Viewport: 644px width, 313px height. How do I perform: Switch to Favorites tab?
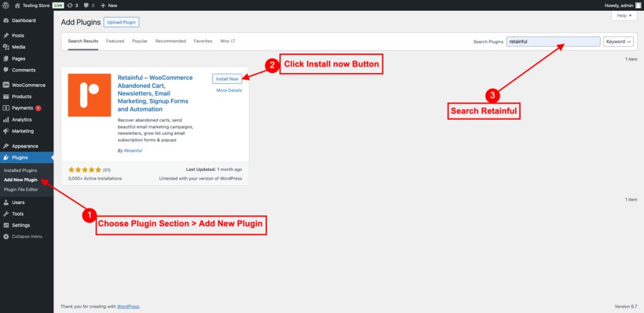pyautogui.click(x=203, y=41)
